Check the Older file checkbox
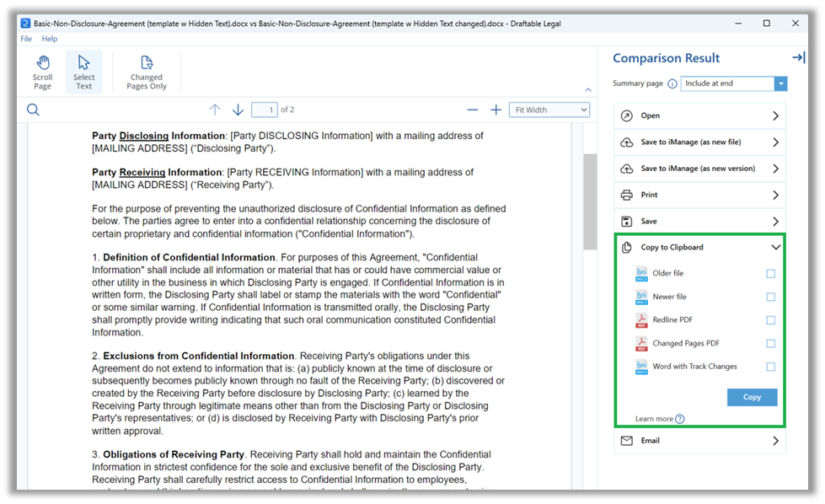 (771, 274)
